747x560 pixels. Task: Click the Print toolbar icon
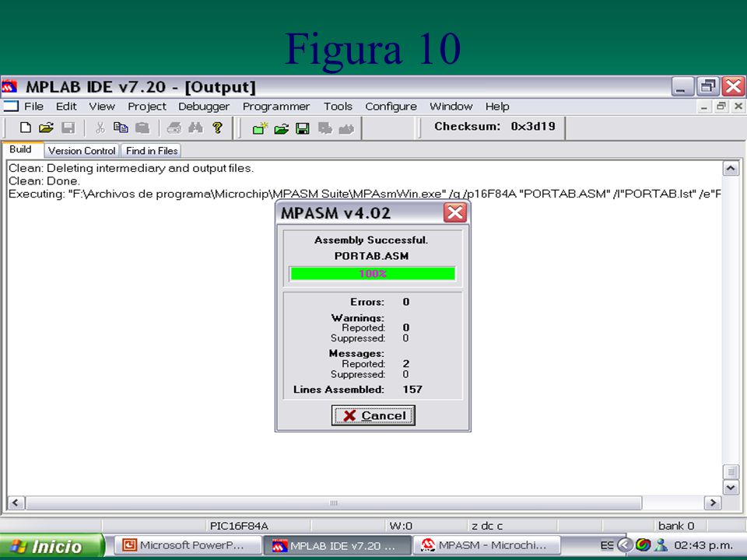pyautogui.click(x=174, y=128)
